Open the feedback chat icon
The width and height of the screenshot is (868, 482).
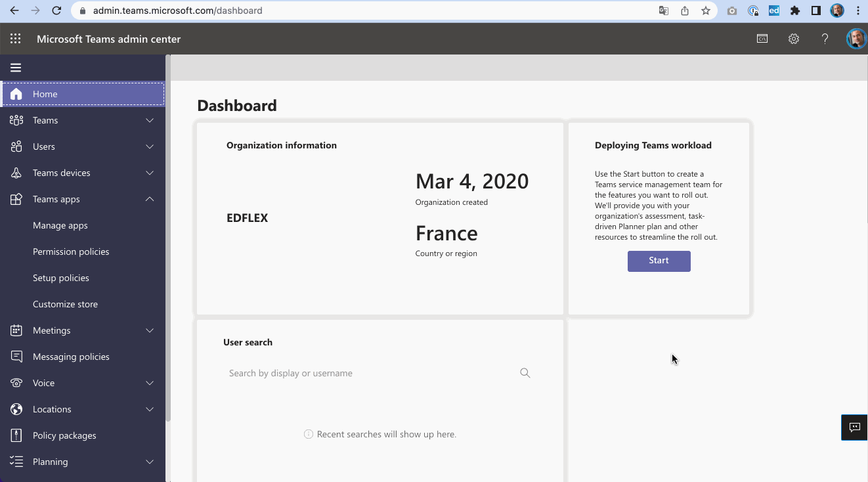click(x=854, y=427)
